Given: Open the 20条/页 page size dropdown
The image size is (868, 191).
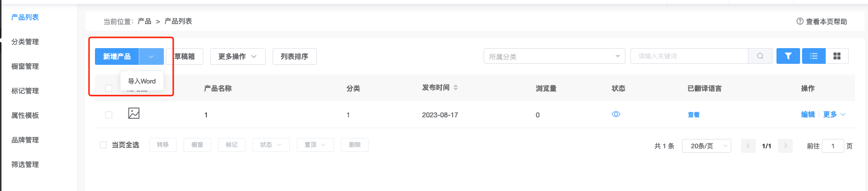Looking at the screenshot, I should (706, 146).
